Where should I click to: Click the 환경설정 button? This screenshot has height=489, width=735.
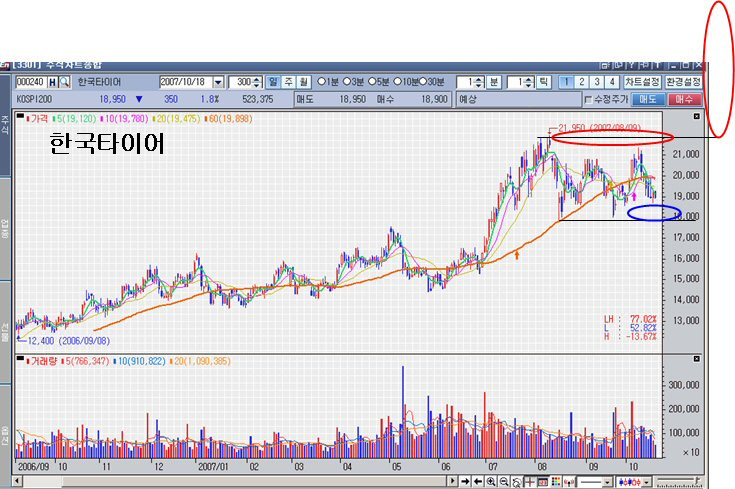[683, 82]
